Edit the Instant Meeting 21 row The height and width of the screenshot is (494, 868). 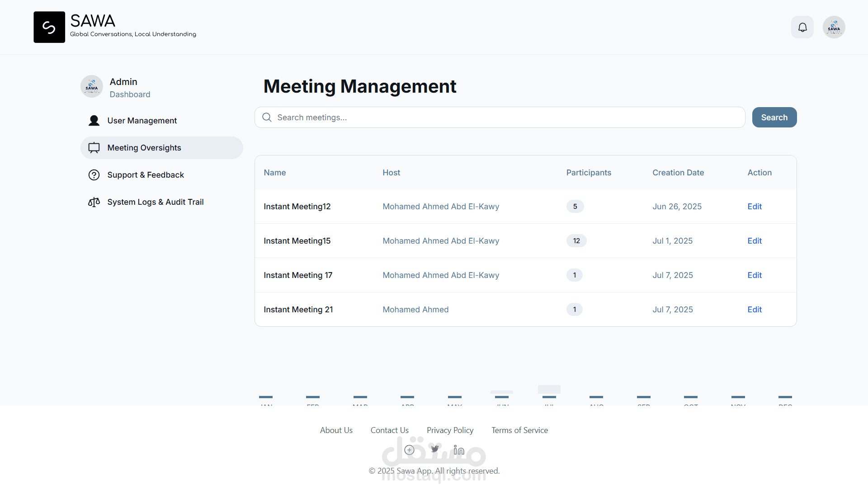click(x=754, y=310)
